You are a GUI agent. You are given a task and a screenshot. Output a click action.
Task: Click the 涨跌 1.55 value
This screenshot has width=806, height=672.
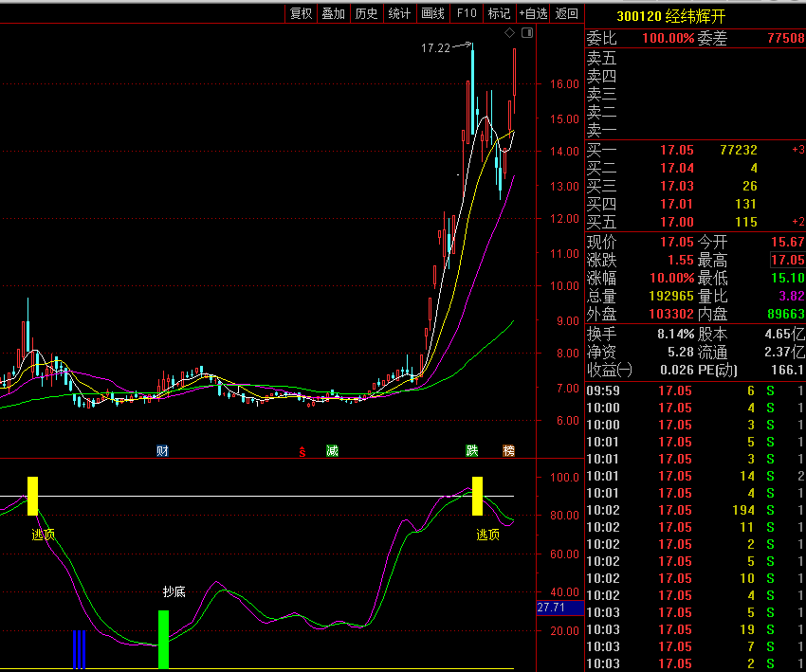click(681, 260)
